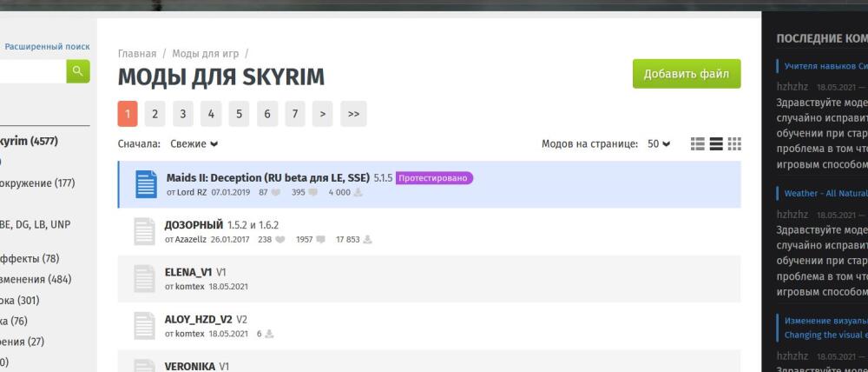Open hzhzhz profile under Weather comment
This screenshot has height=372, width=868.
click(792, 215)
